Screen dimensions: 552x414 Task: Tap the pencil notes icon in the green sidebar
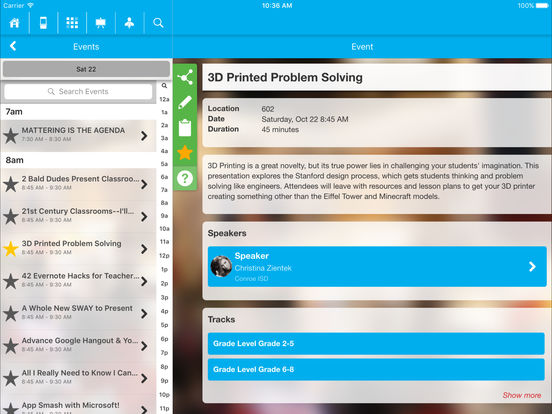[x=185, y=102]
